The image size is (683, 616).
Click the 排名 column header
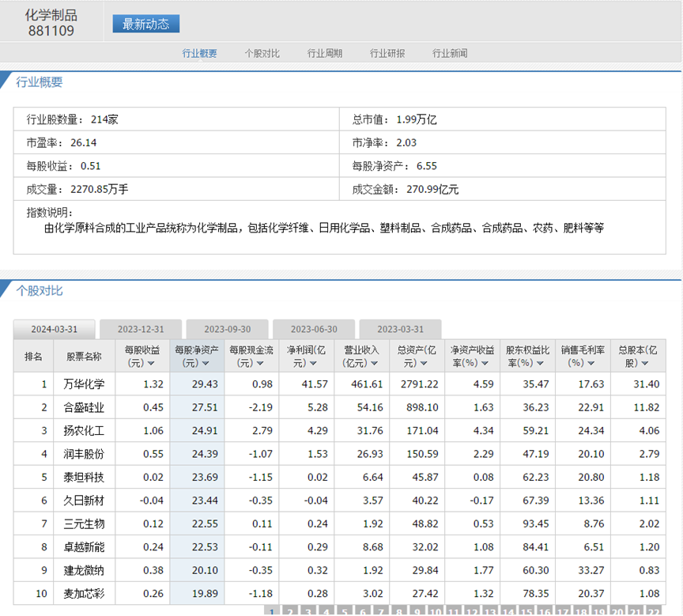point(33,357)
